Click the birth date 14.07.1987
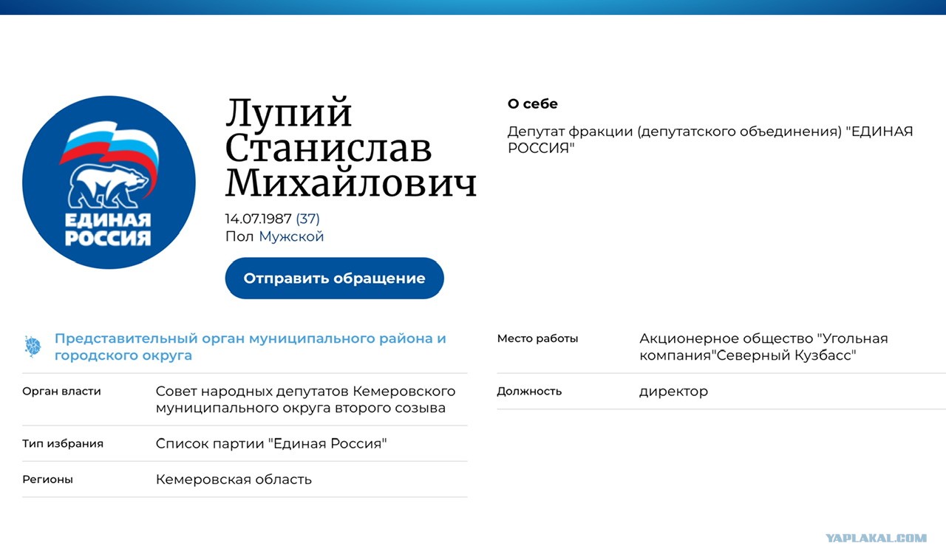Image resolution: width=946 pixels, height=560 pixels. (259, 219)
